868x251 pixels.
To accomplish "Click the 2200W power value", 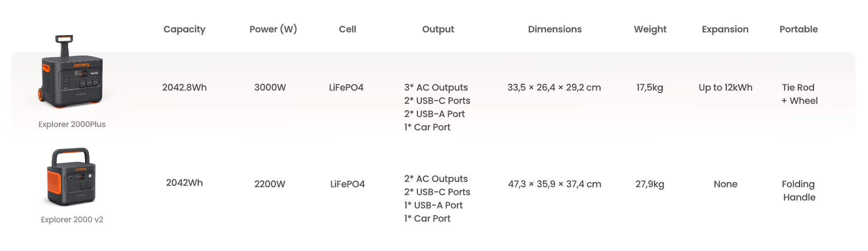I will pos(270,184).
